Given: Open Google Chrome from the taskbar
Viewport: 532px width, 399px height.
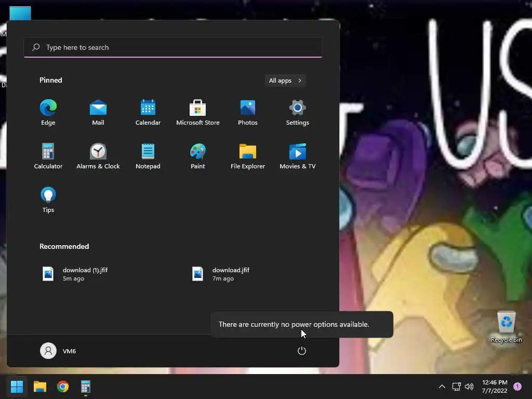Looking at the screenshot, I should [63, 387].
